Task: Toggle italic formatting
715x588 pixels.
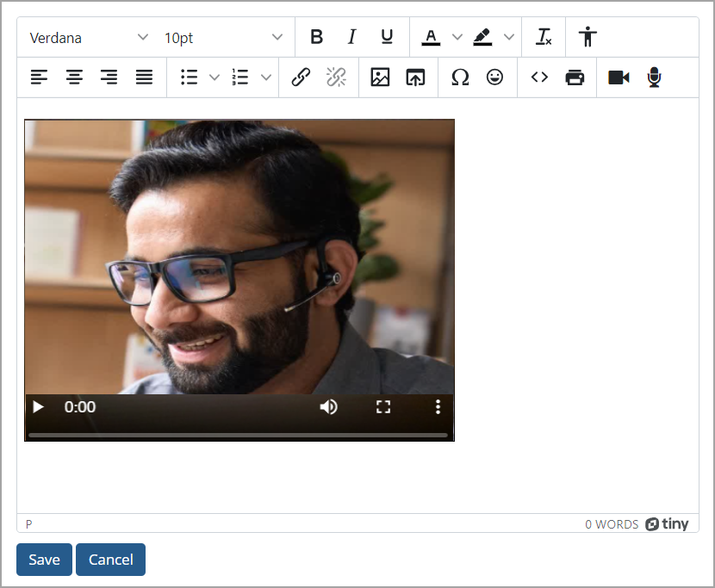Action: click(x=351, y=37)
